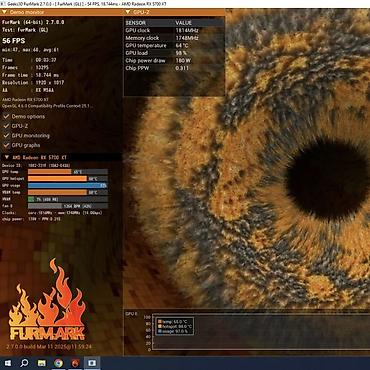Click the fan 0 RPM bar
Image resolution: width=370 pixels, height=370 pixels.
(68, 206)
